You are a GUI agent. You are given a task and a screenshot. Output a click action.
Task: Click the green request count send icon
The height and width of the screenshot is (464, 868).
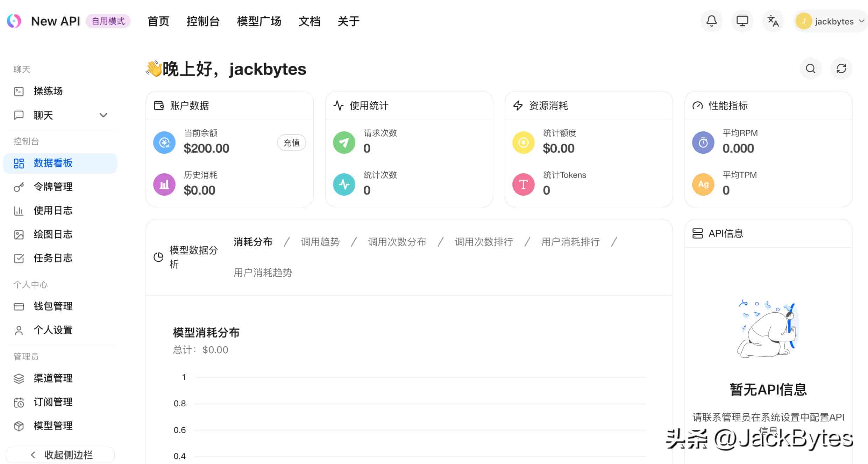pos(344,143)
